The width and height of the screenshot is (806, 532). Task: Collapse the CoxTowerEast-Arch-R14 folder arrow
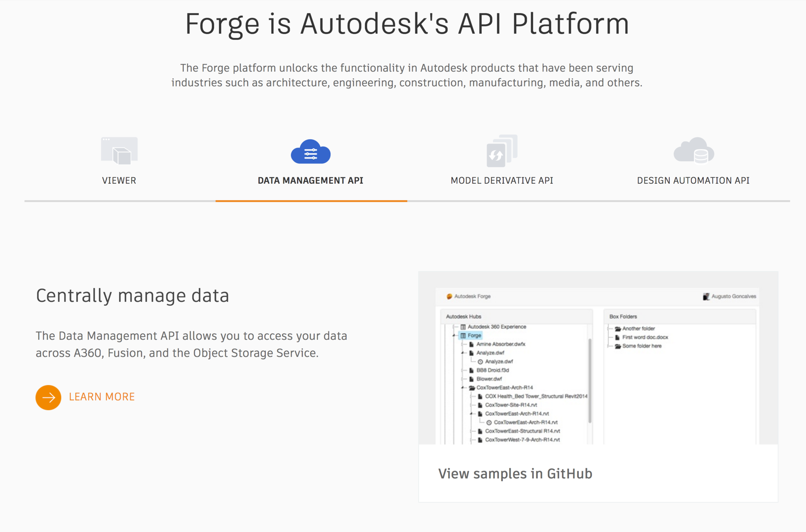point(463,388)
